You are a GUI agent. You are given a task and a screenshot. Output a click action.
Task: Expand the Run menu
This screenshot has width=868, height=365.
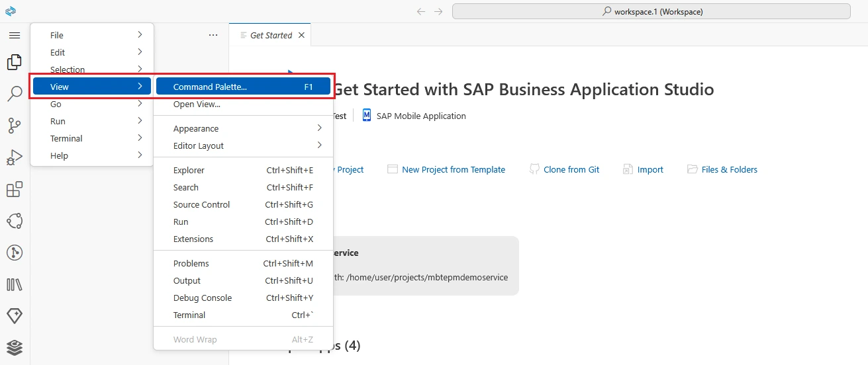tap(92, 121)
